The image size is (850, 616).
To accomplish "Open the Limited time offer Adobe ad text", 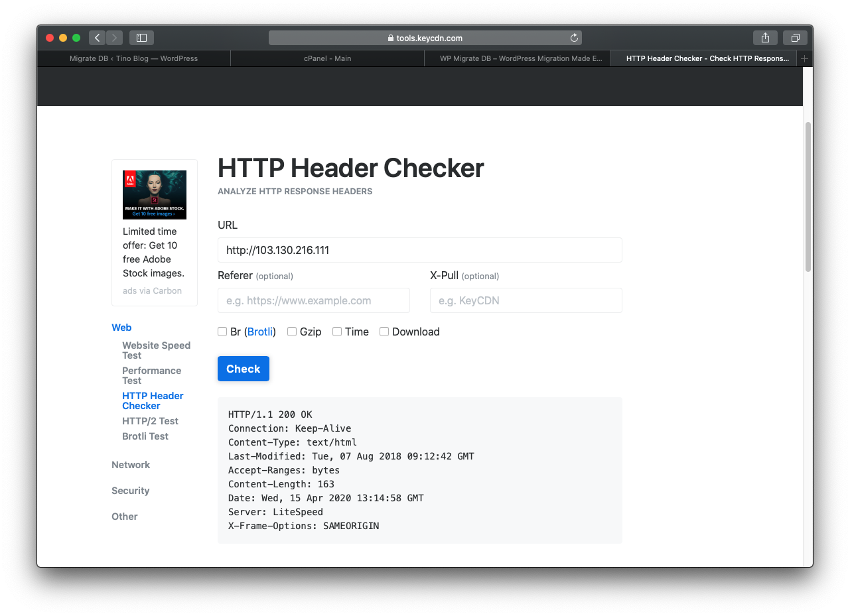I will 154,252.
